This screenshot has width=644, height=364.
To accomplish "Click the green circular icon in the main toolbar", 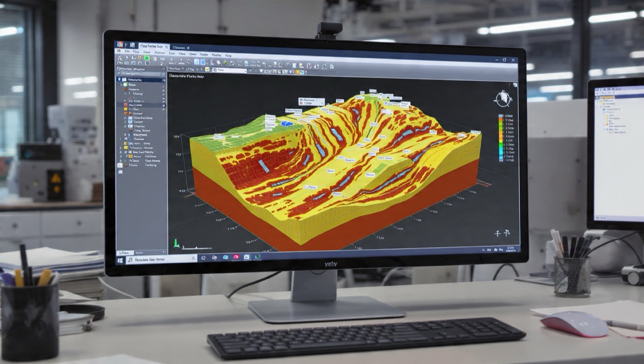I will pyautogui.click(x=147, y=58).
